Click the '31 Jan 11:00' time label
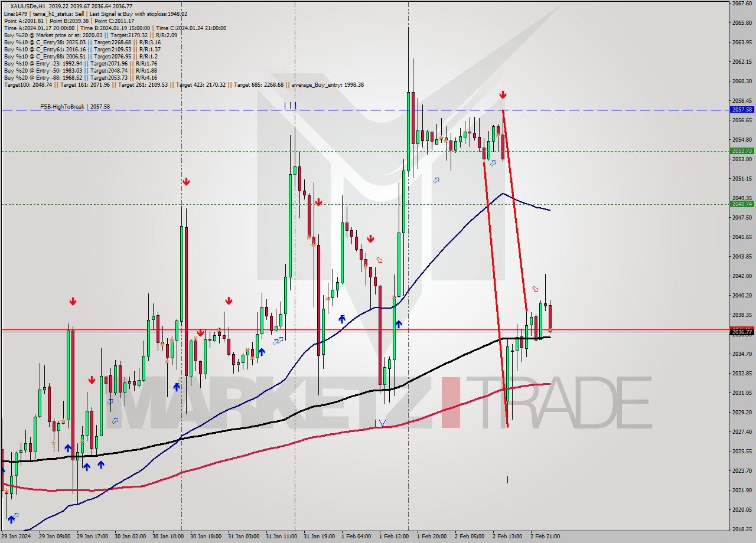 (281, 537)
